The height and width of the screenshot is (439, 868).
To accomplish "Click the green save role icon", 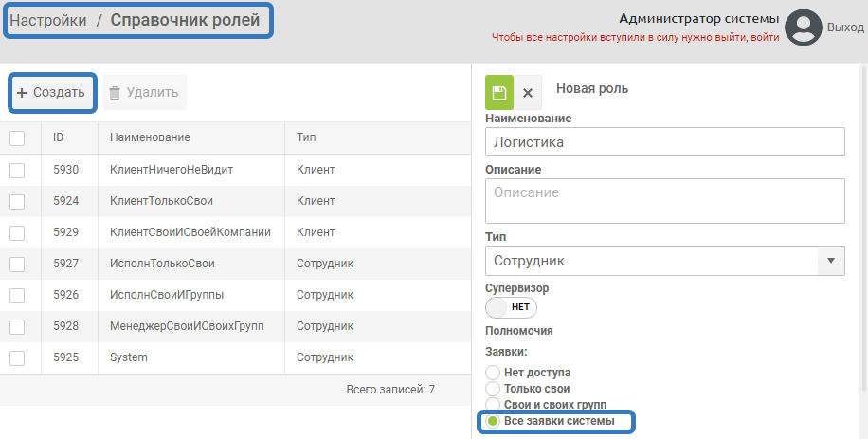I will (499, 93).
